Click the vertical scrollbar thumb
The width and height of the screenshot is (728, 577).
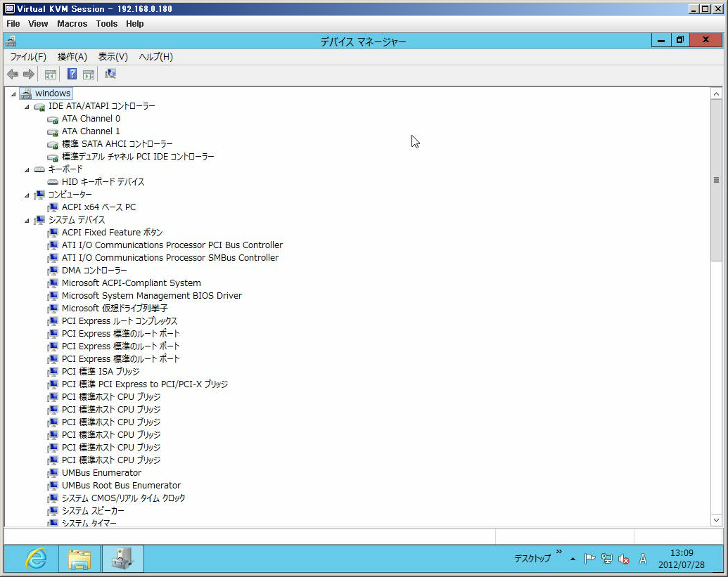(x=716, y=180)
